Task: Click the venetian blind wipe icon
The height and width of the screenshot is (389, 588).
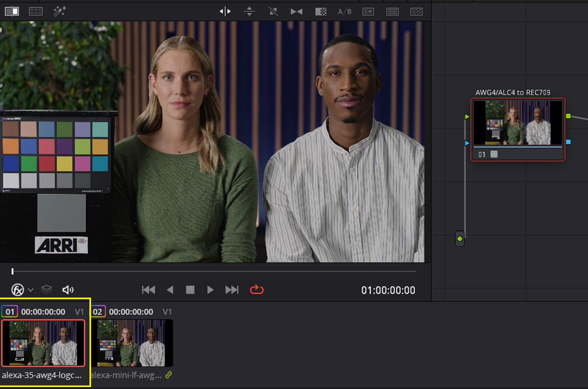Action: (x=392, y=12)
